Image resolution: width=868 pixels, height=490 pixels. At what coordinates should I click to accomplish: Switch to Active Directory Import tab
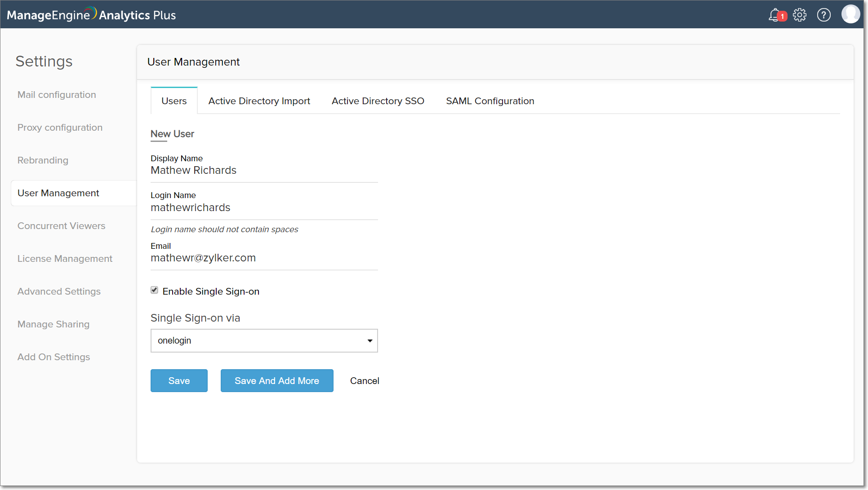click(259, 101)
